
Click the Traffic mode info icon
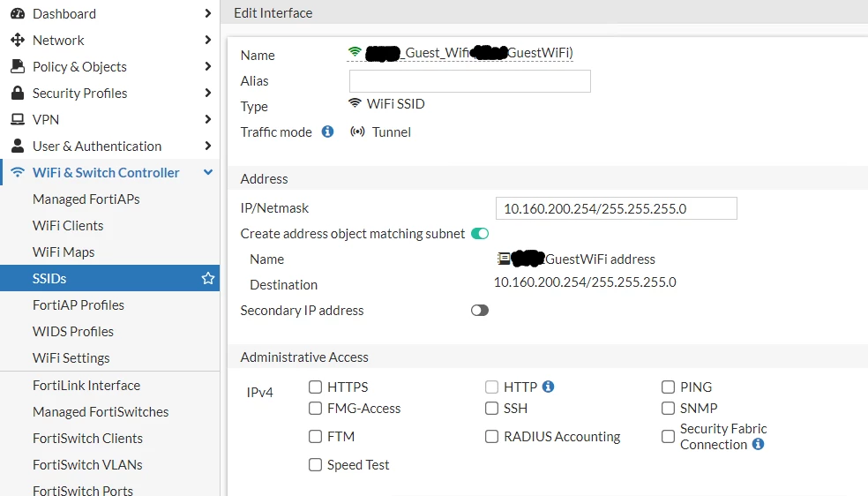coord(328,132)
